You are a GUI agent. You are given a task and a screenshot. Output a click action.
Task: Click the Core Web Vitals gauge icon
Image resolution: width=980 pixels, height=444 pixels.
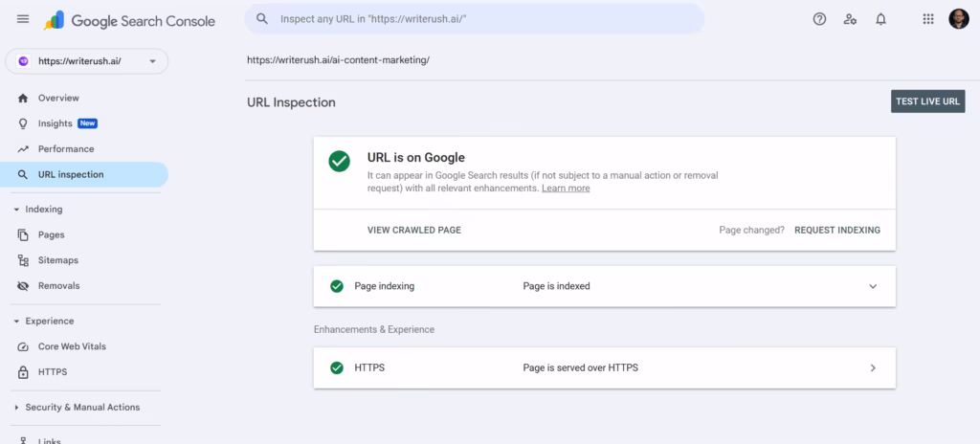pos(23,347)
